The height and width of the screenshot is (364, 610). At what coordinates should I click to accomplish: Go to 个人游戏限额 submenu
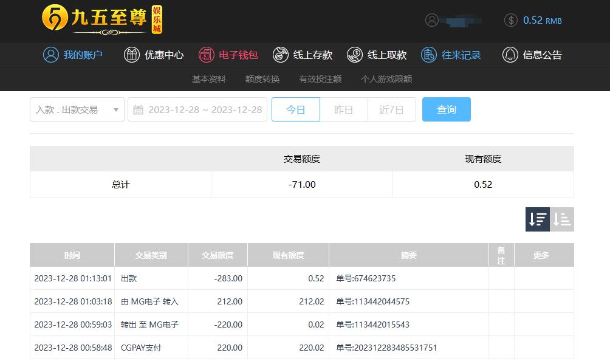[386, 79]
